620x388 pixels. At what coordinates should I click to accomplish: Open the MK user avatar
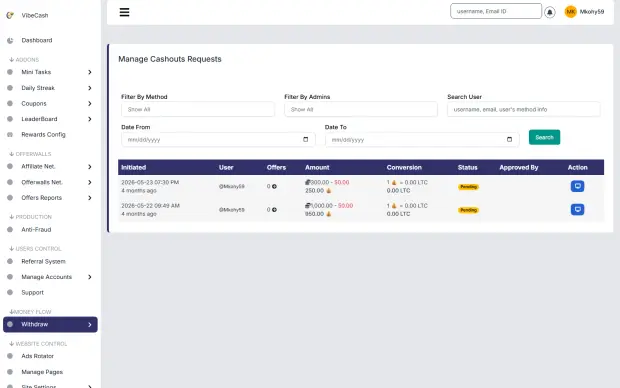571,12
